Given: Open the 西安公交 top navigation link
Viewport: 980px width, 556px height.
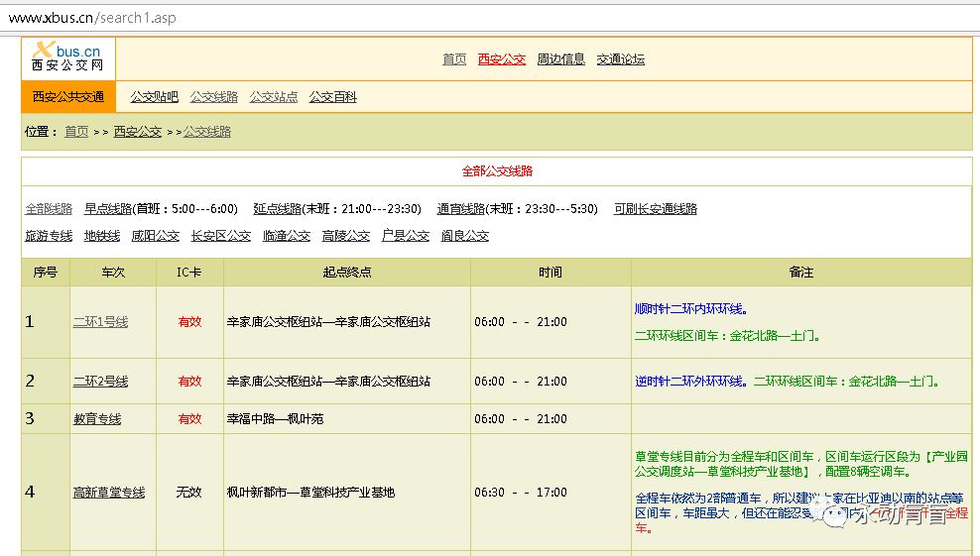Looking at the screenshot, I should 501,58.
